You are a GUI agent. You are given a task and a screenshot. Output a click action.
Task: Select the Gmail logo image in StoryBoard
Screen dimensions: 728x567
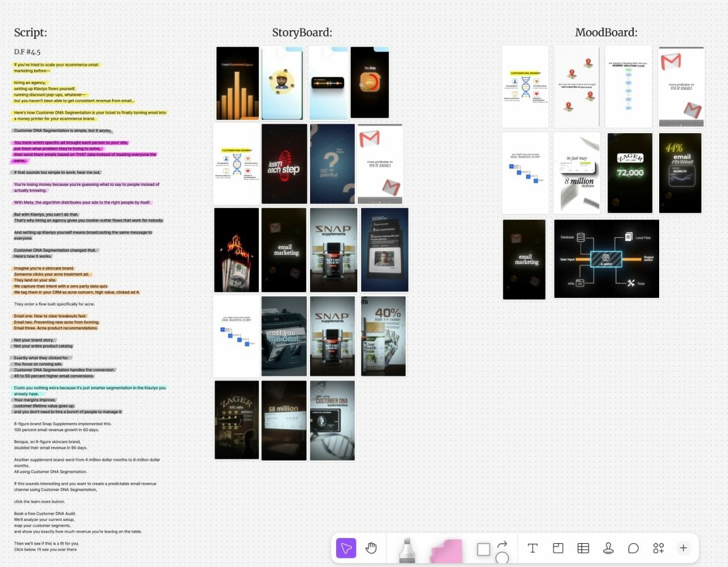[x=380, y=164]
